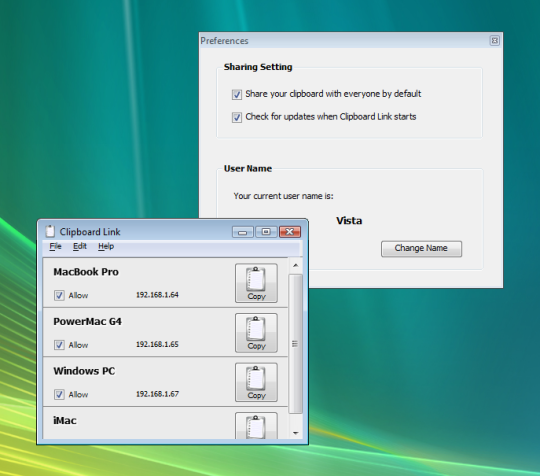Click the device list scrollbar thumb

pyautogui.click(x=295, y=343)
